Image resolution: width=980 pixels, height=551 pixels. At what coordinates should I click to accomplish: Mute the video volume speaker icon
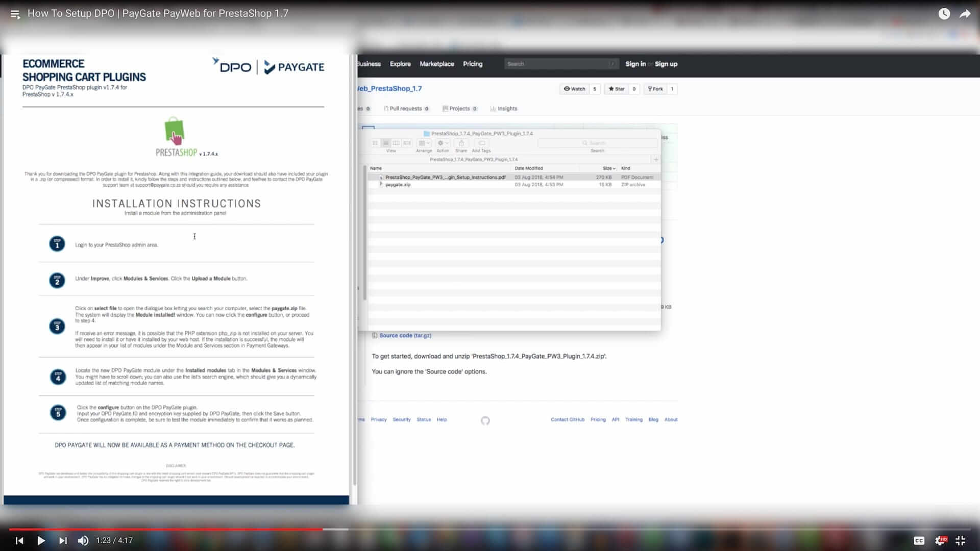point(83,540)
